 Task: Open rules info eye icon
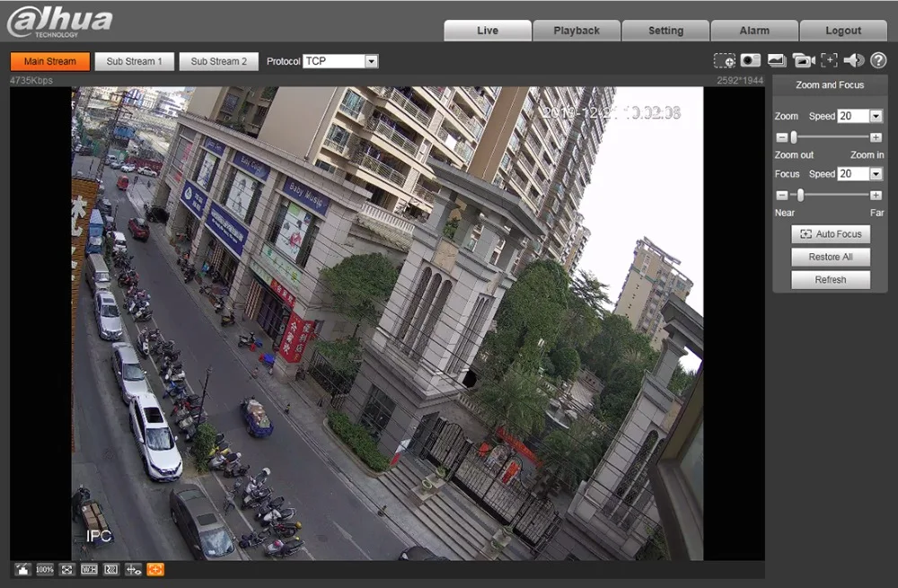click(134, 569)
